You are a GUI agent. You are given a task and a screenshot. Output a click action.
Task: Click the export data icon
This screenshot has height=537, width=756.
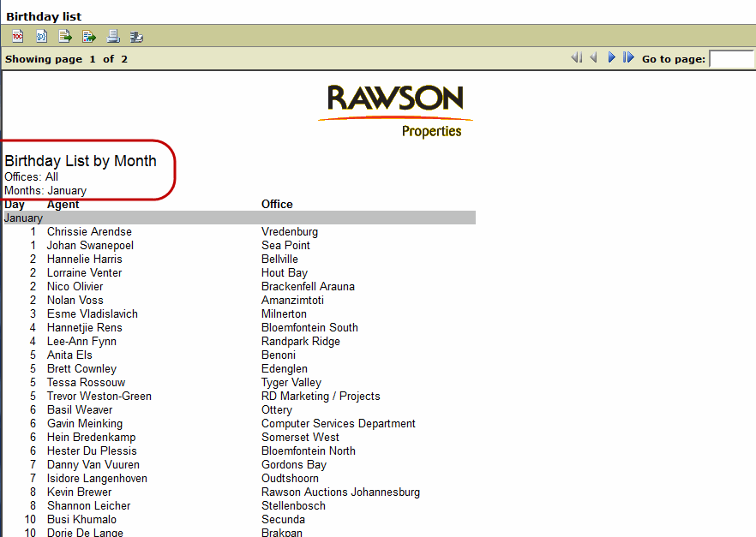pyautogui.click(x=65, y=36)
